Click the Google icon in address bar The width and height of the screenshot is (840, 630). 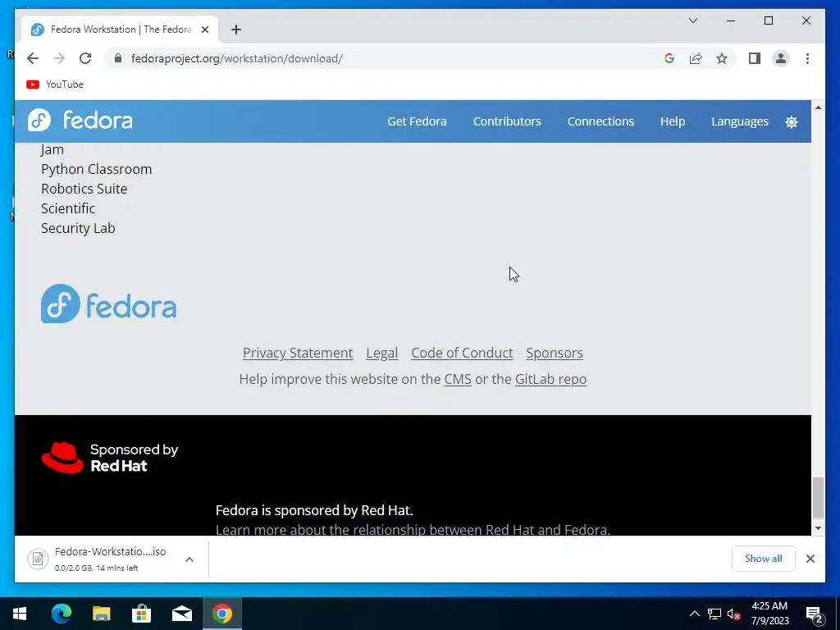(669, 58)
